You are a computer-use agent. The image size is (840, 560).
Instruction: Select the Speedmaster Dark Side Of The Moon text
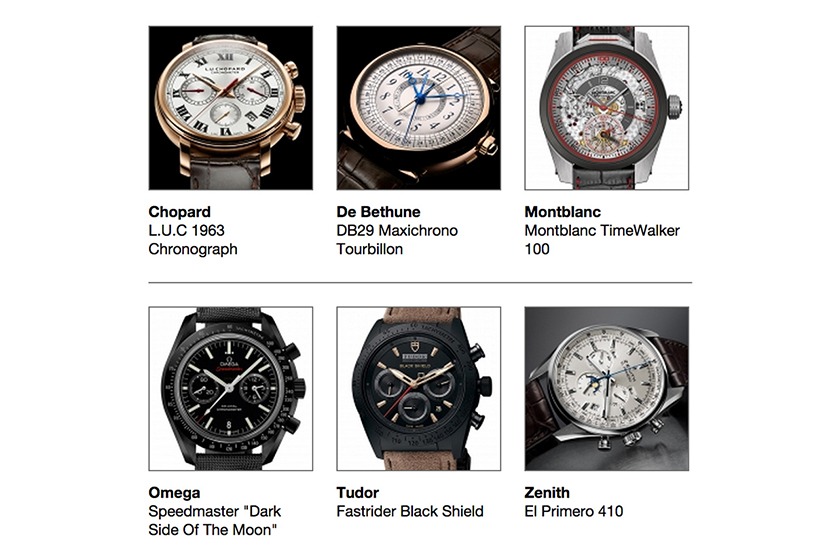pyautogui.click(x=215, y=520)
